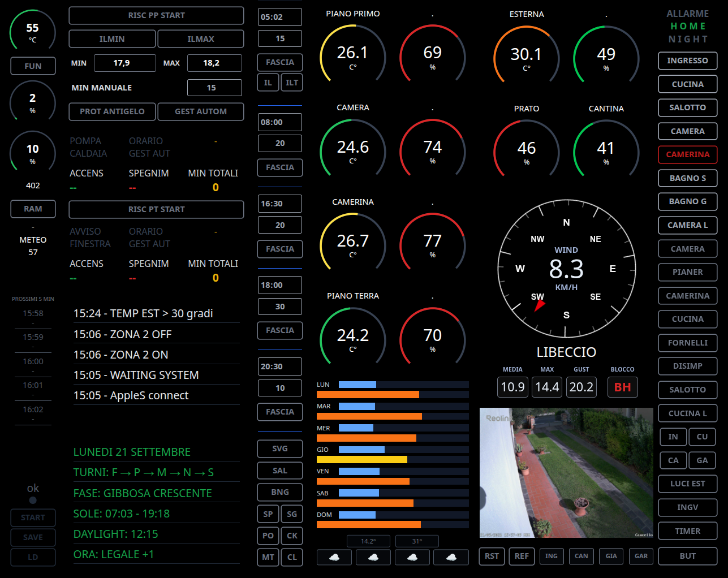
Task: Click the CPU temperature 55 °C gauge
Action: coord(33,33)
